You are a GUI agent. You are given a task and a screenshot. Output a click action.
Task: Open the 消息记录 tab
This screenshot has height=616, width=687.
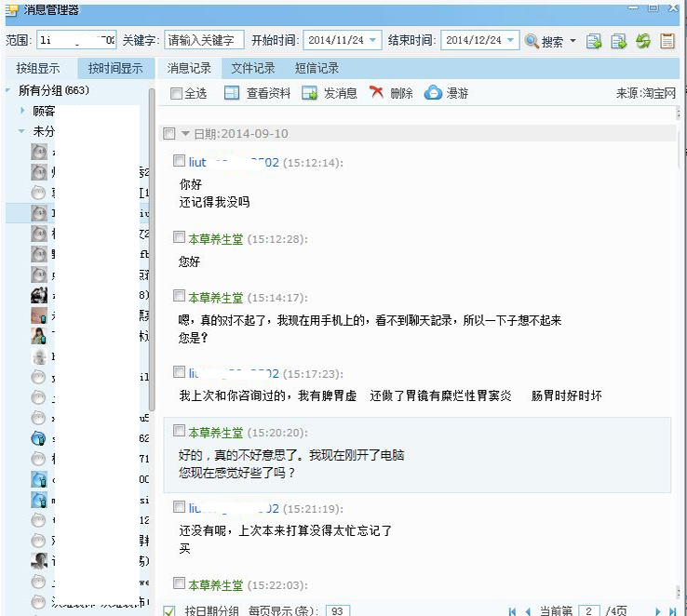[189, 68]
